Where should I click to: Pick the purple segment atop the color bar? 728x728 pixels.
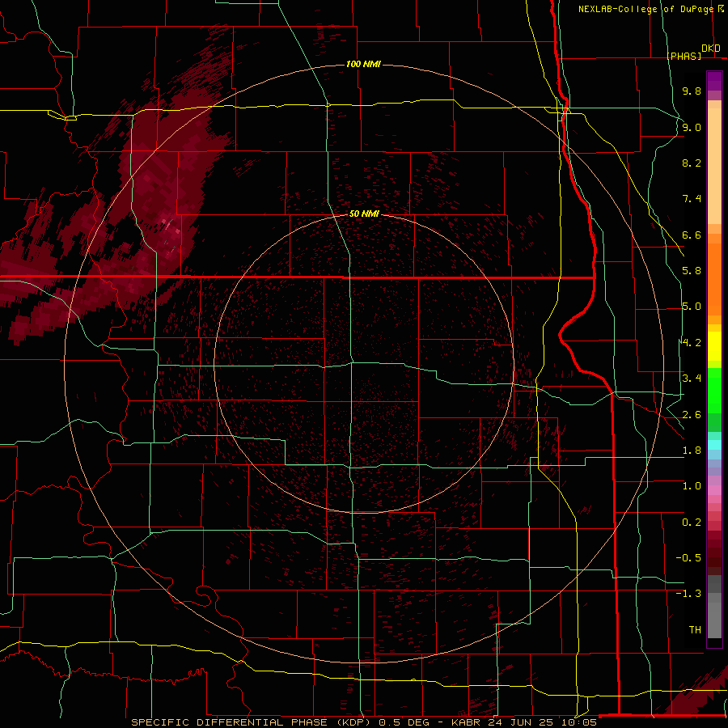point(714,81)
